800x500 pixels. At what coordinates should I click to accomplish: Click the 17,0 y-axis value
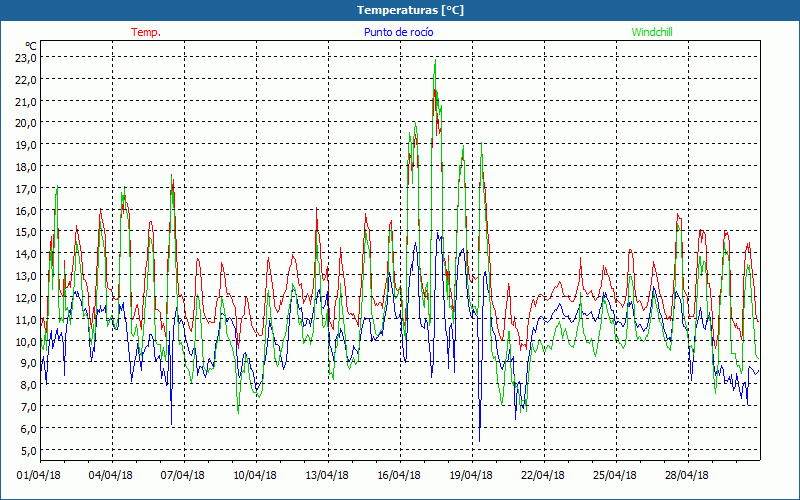(x=26, y=189)
